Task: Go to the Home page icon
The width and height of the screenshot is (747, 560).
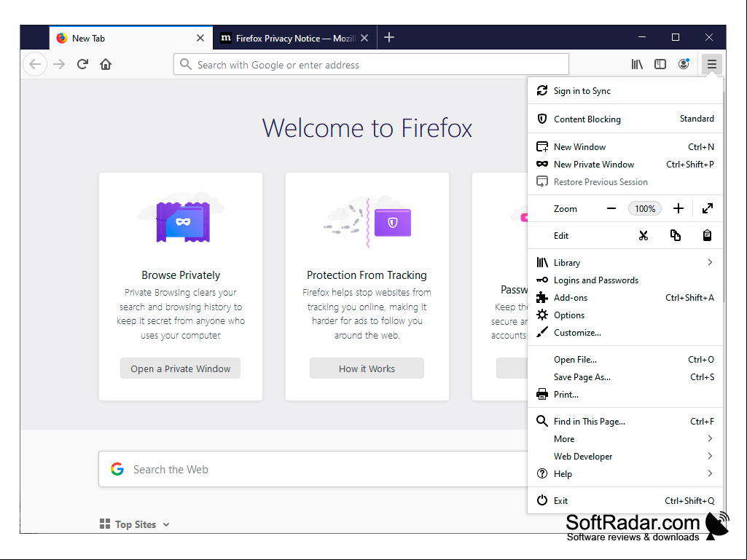Action: tap(106, 64)
